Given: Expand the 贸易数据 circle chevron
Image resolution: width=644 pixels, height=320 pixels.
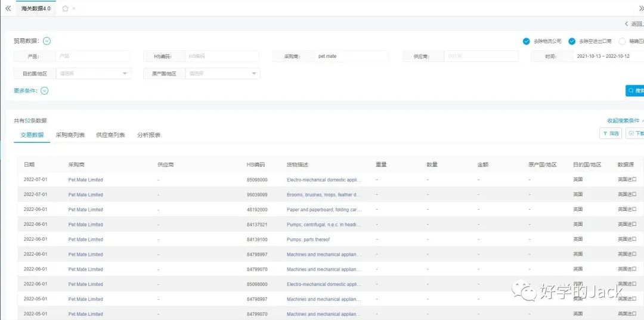Looking at the screenshot, I should pyautogui.click(x=47, y=41).
